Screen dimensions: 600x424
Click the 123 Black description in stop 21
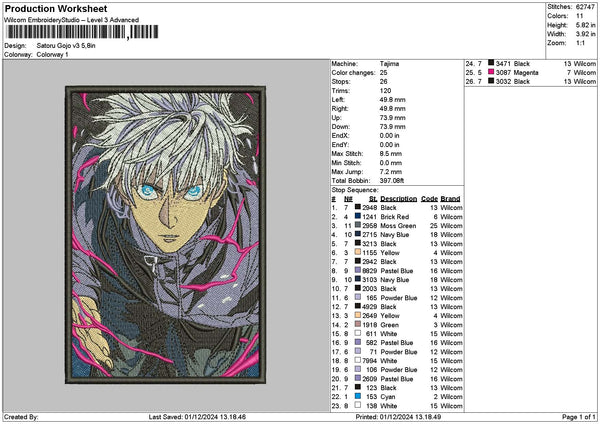tap(388, 388)
